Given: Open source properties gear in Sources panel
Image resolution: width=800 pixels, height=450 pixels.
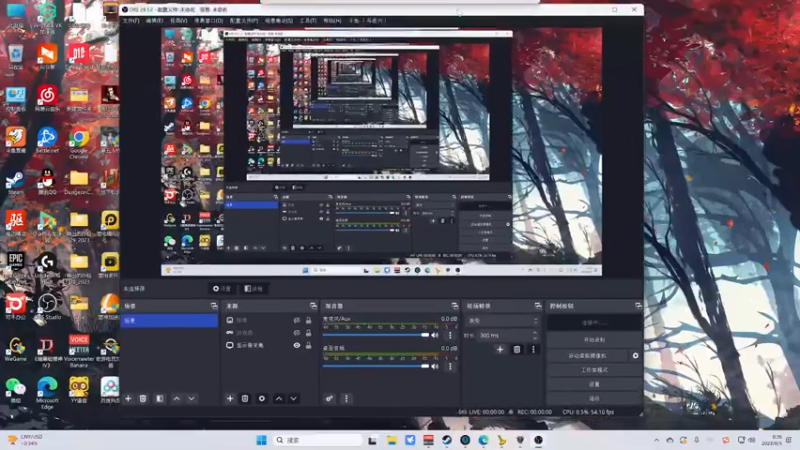Looking at the screenshot, I should click(x=262, y=398).
